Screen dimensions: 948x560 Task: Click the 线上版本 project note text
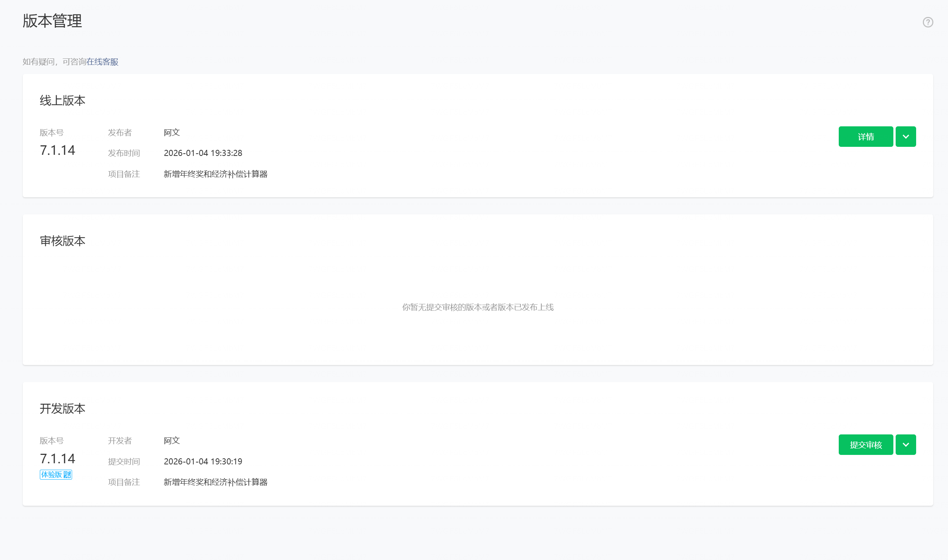pyautogui.click(x=215, y=174)
